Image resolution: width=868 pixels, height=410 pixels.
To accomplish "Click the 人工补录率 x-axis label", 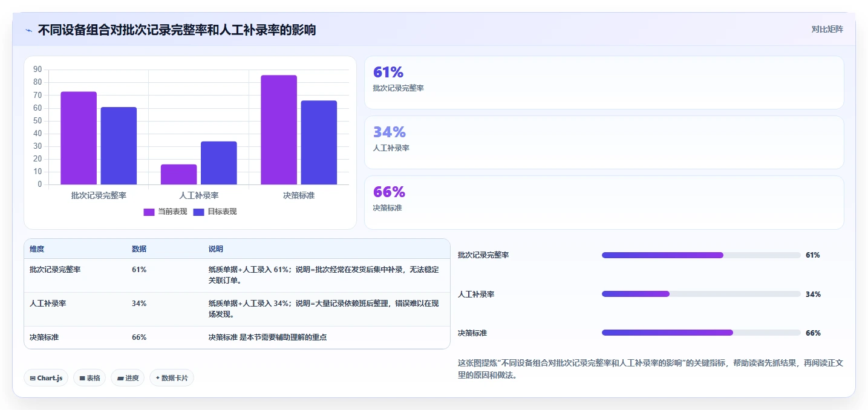I will [x=199, y=195].
